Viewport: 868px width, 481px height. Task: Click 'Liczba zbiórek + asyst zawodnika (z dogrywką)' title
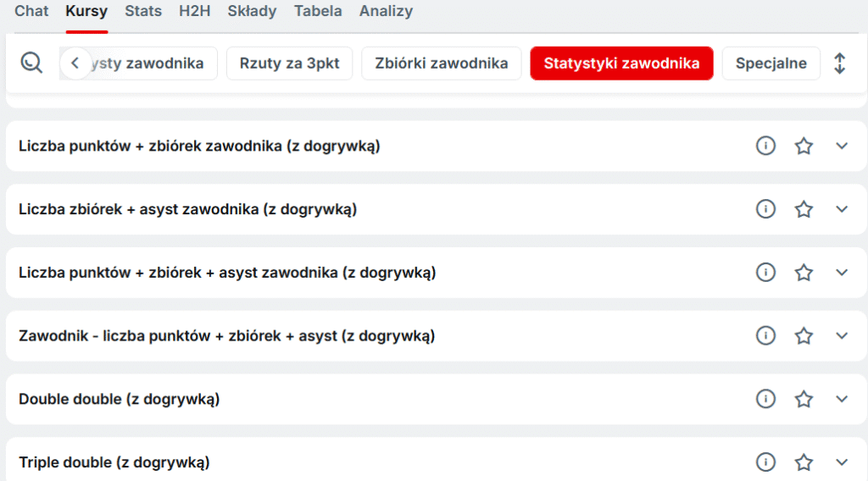[x=187, y=209]
